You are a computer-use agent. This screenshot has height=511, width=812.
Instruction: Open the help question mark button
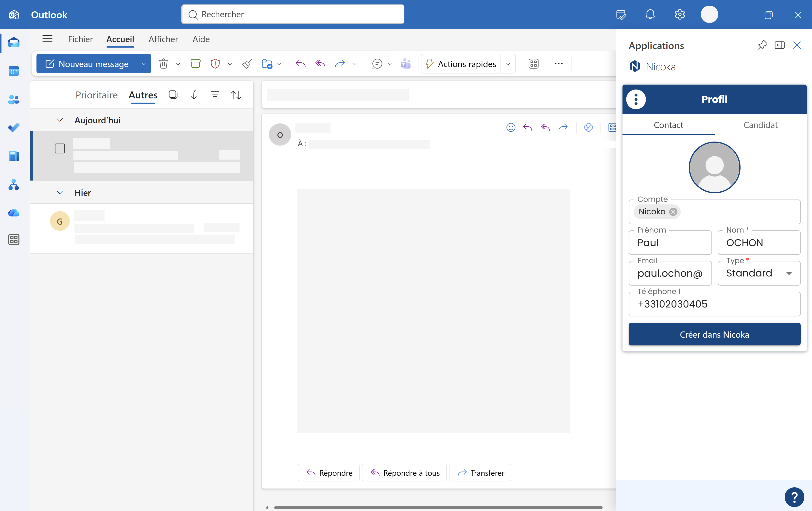point(794,497)
